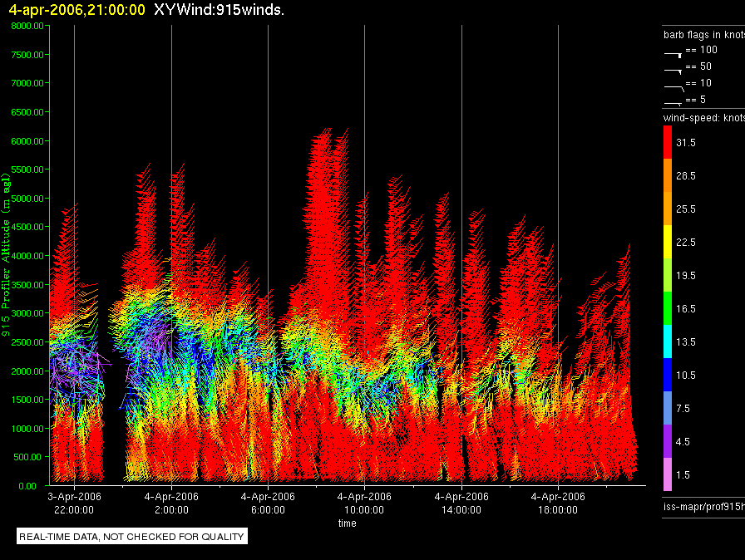The height and width of the screenshot is (560, 745).
Task: Select the yellow 22.5 color swatch
Action: [668, 242]
